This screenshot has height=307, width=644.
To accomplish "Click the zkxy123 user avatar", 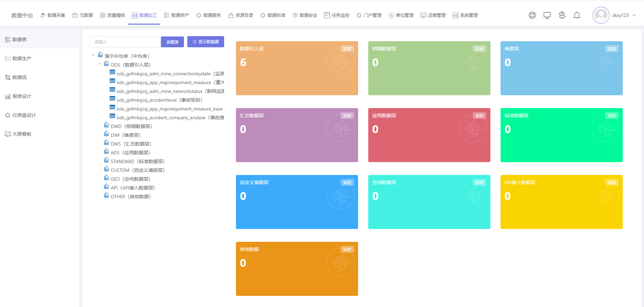I will pyautogui.click(x=601, y=15).
